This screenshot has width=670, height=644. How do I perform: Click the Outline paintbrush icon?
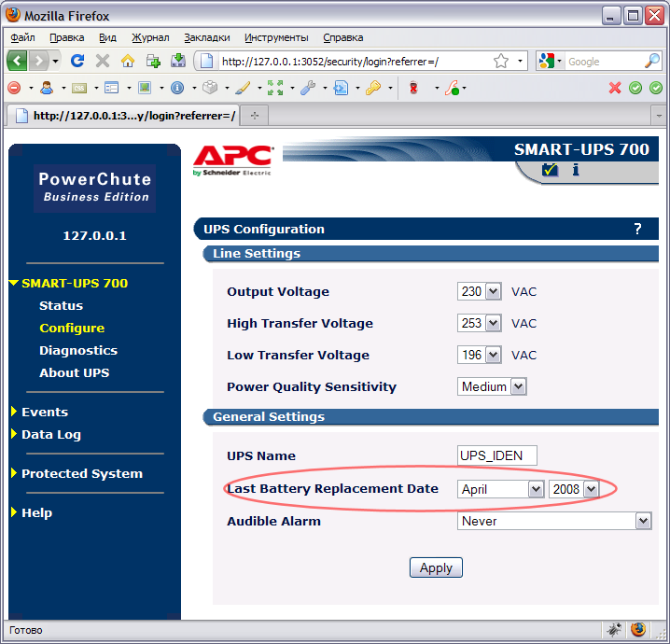(x=243, y=88)
